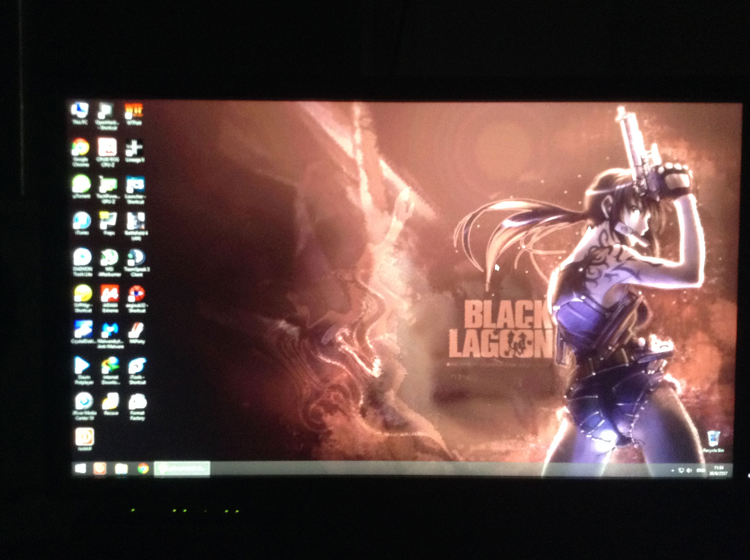The width and height of the screenshot is (750, 560).
Task: Open the Windows Start button
Action: pos(81,468)
